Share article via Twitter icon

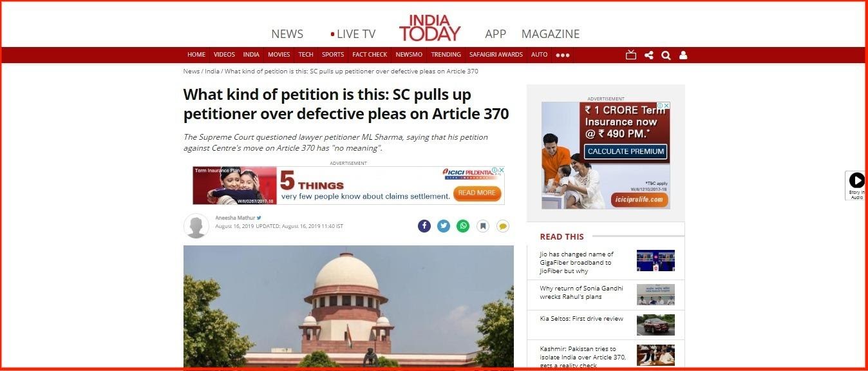(444, 226)
